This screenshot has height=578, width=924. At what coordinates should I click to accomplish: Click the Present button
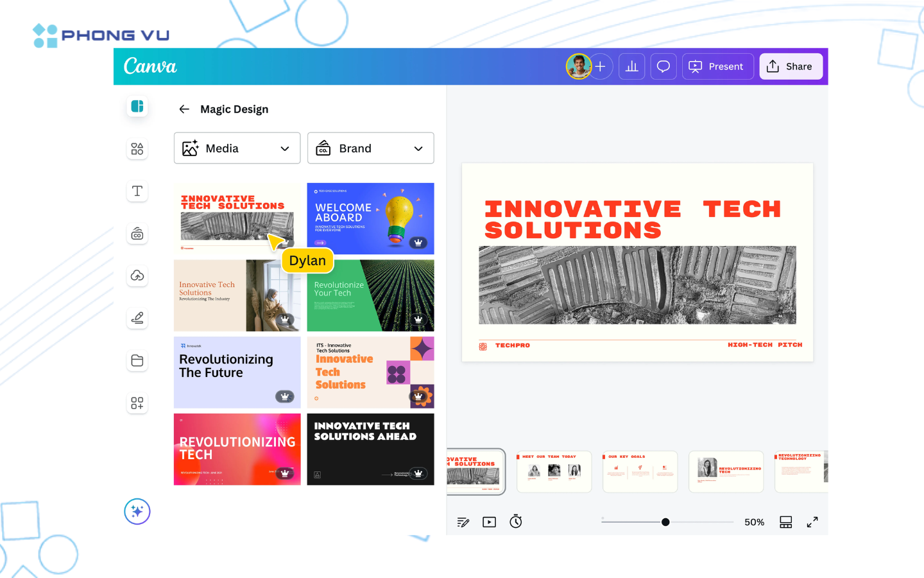point(717,67)
